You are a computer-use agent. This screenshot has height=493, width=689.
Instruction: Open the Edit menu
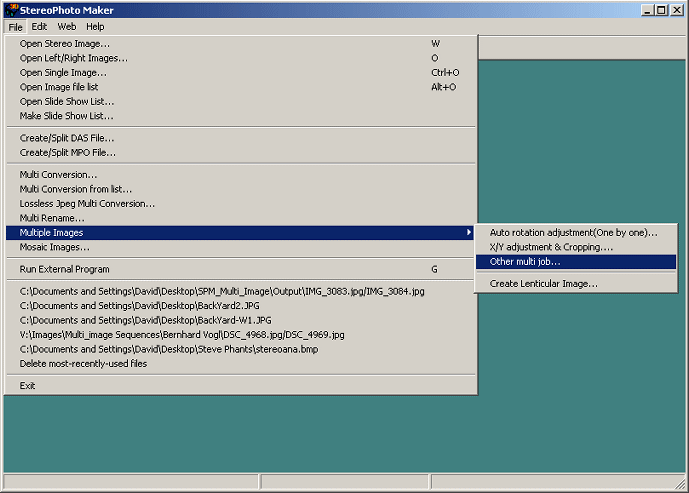coord(39,27)
